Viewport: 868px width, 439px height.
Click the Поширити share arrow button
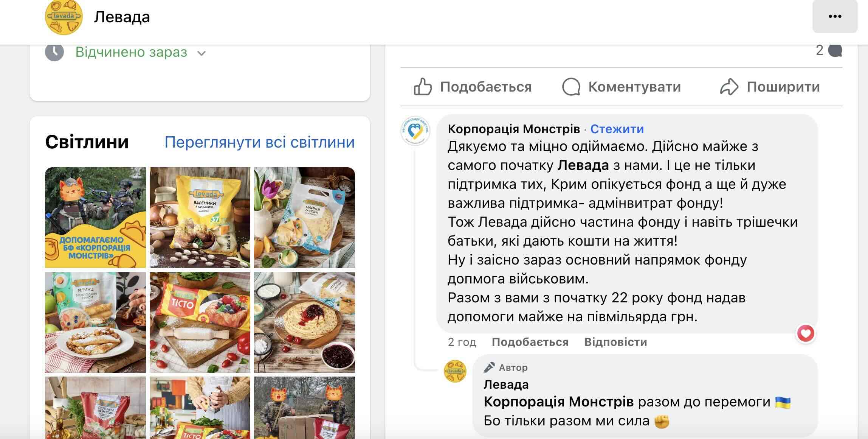tap(770, 87)
